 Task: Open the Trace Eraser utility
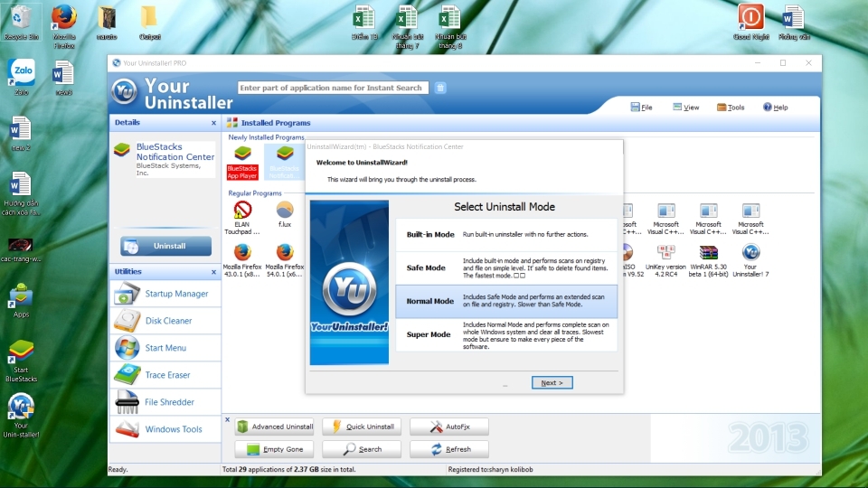pyautogui.click(x=165, y=374)
